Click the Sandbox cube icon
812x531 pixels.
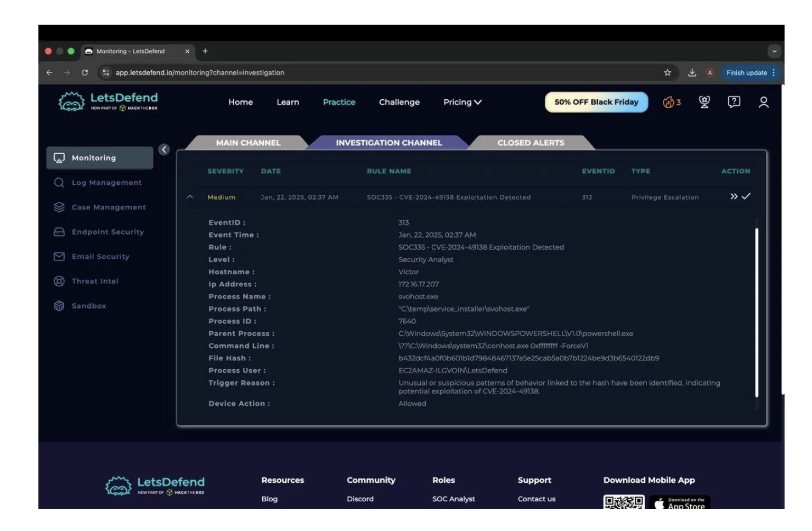coord(59,306)
